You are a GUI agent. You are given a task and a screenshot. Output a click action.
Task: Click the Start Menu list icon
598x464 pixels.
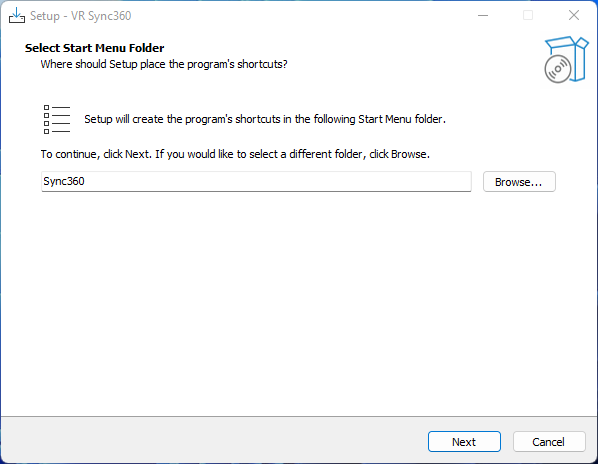[57, 119]
